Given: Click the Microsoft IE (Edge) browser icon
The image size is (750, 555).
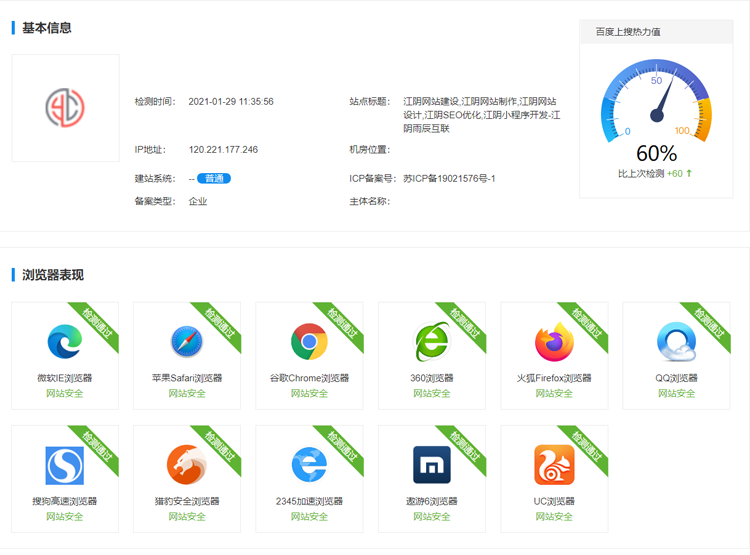Looking at the screenshot, I should click(64, 342).
